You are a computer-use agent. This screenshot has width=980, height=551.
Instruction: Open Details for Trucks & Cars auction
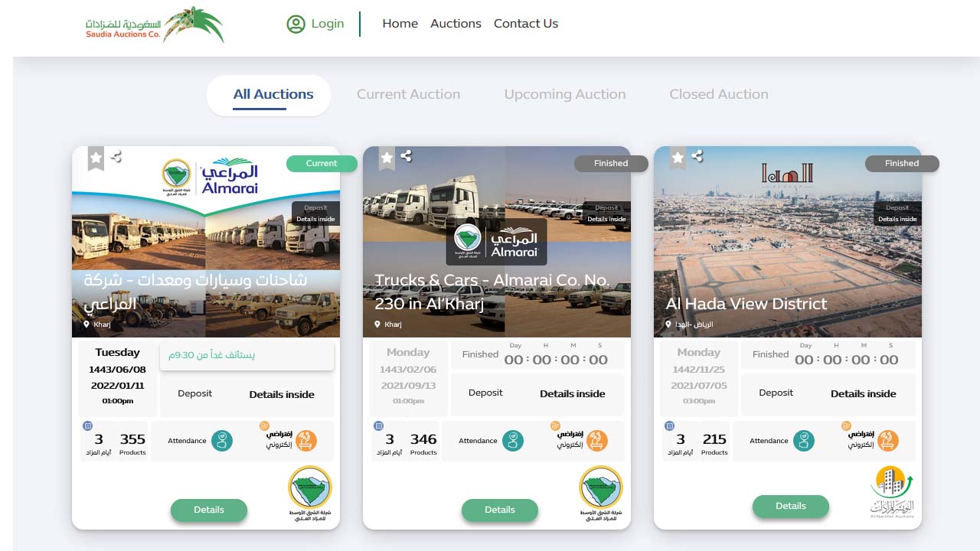point(500,510)
